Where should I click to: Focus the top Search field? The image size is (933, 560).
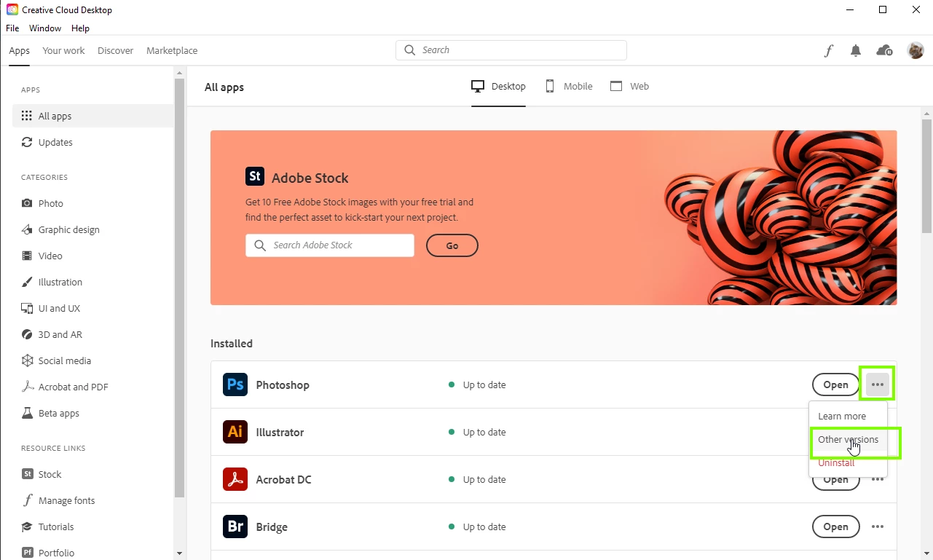[x=511, y=50]
